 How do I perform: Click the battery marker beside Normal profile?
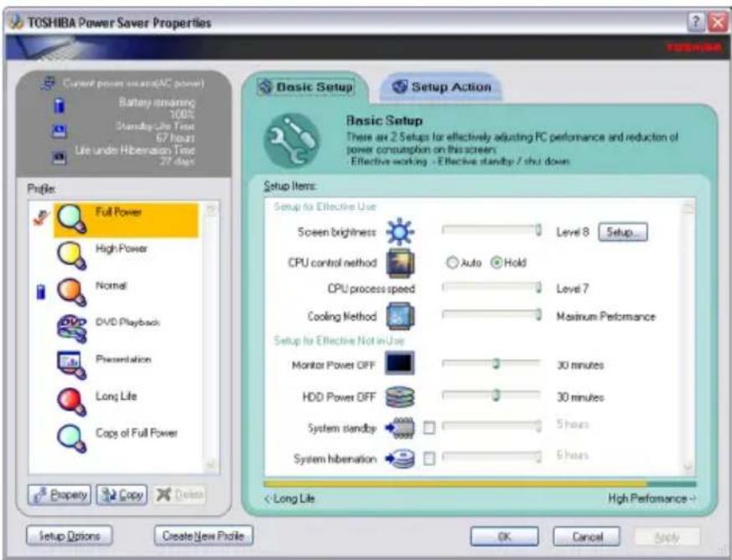pyautogui.click(x=41, y=292)
